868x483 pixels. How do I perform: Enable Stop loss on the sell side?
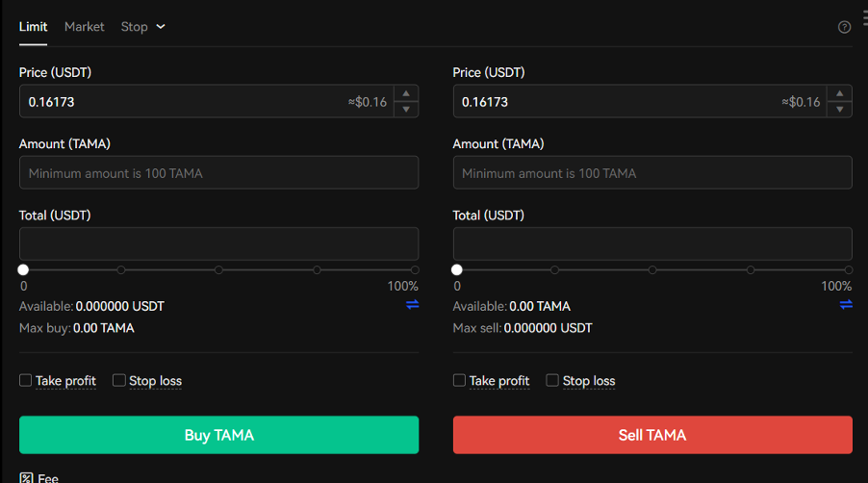pos(552,380)
